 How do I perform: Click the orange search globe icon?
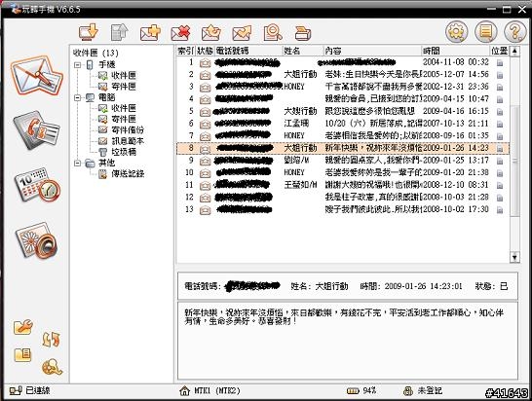[52, 368]
